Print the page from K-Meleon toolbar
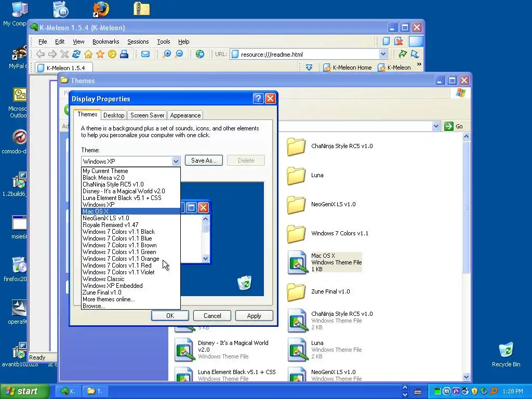Viewport: 532px width, 399px height. coord(124,54)
